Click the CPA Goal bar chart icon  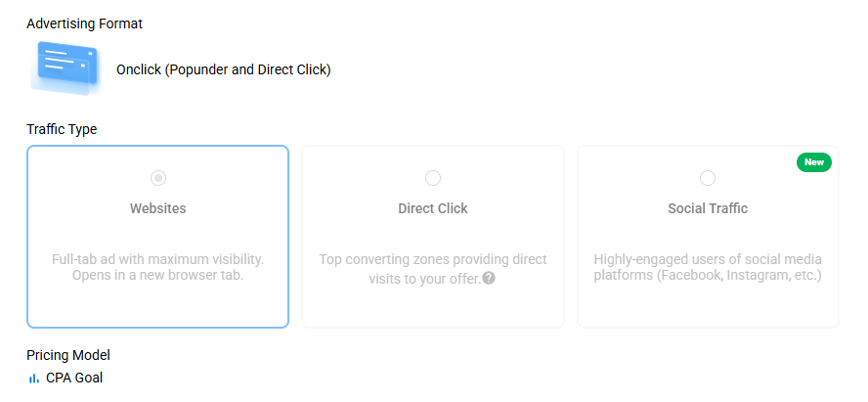pyautogui.click(x=34, y=379)
